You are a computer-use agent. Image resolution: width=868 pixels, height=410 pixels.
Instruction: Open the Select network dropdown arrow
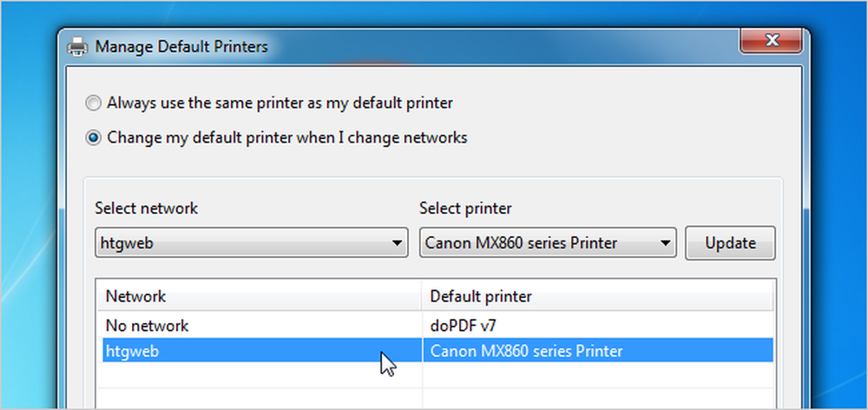[397, 242]
